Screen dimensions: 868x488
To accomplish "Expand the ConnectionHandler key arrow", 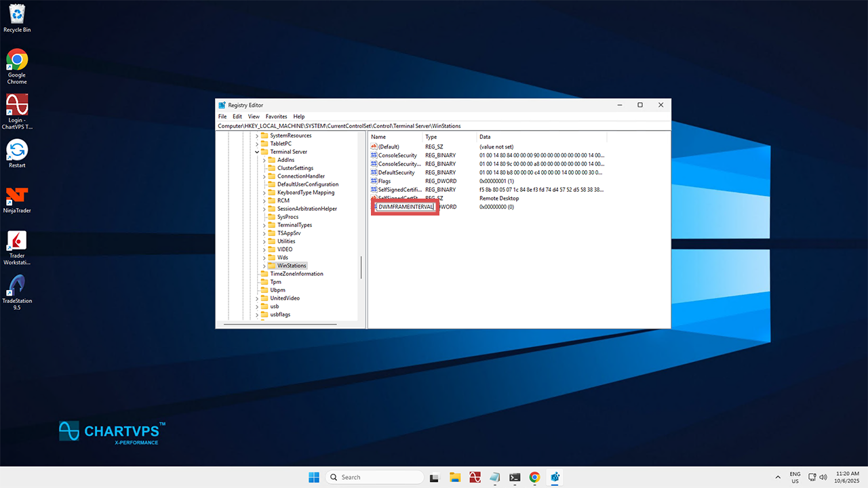I will [x=264, y=176].
